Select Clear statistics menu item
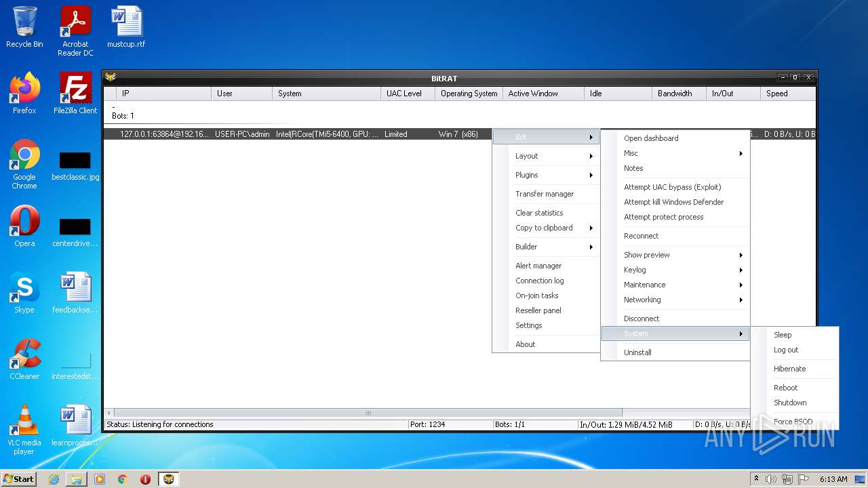The image size is (868, 488). point(546,213)
